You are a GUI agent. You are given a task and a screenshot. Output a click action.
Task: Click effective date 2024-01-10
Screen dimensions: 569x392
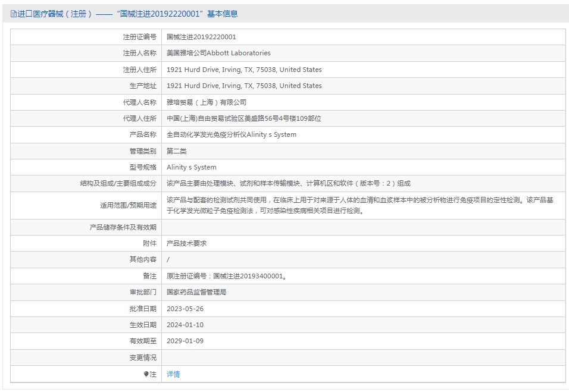pos(185,325)
